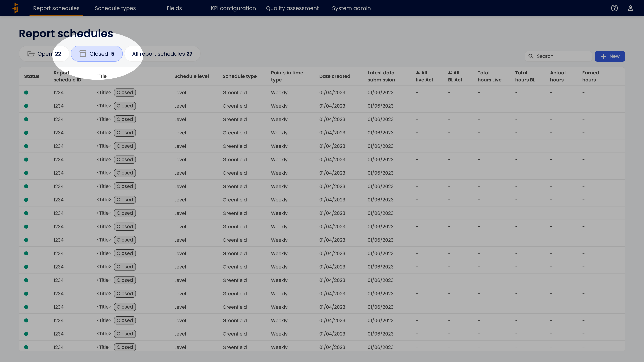The width and height of the screenshot is (644, 362).
Task: Go to the Schedule types menu
Action: point(115,8)
